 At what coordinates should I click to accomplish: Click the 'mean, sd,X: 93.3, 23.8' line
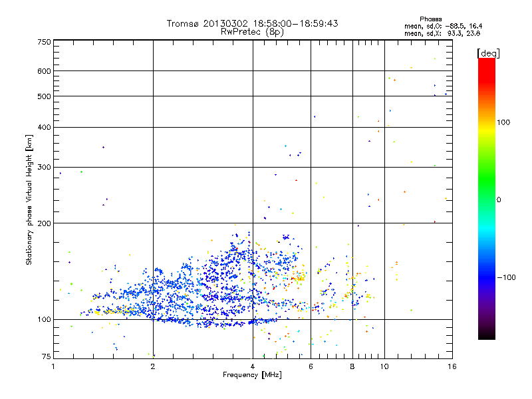tap(442, 33)
